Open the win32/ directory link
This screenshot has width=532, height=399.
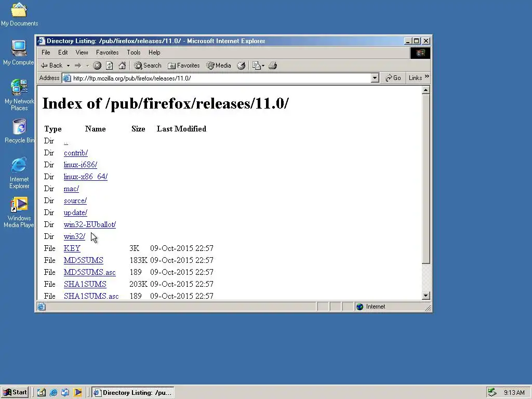tap(74, 236)
